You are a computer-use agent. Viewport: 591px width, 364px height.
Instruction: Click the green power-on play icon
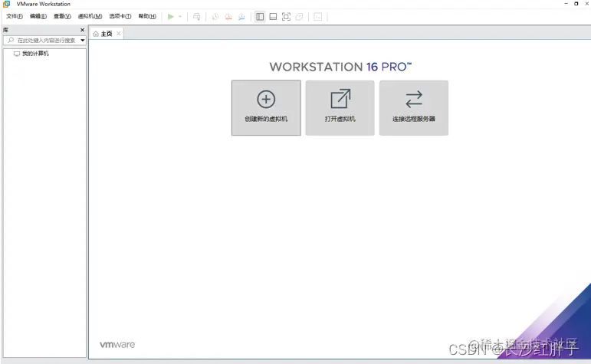pos(171,17)
